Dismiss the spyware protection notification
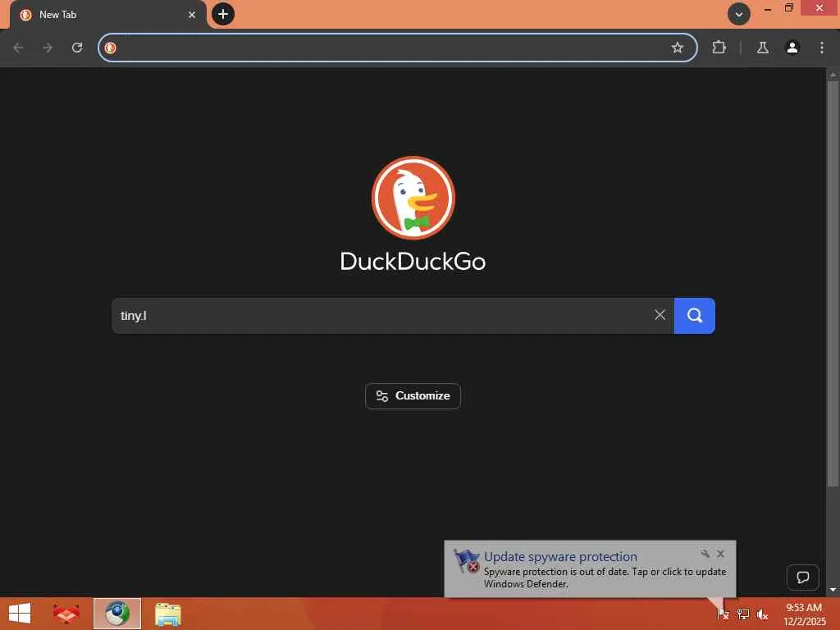Screen dimensions: 840x630 coord(720,554)
